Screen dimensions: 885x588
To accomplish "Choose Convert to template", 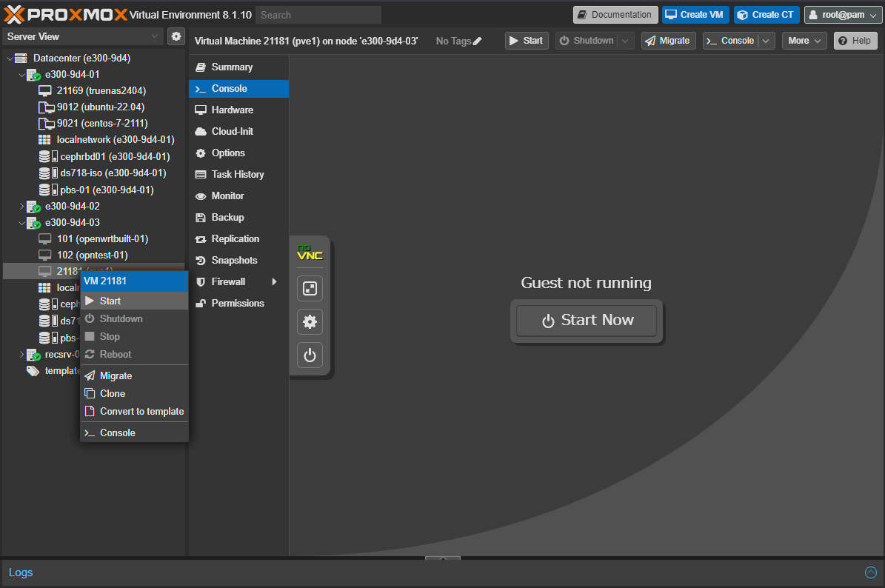I will (x=134, y=411).
